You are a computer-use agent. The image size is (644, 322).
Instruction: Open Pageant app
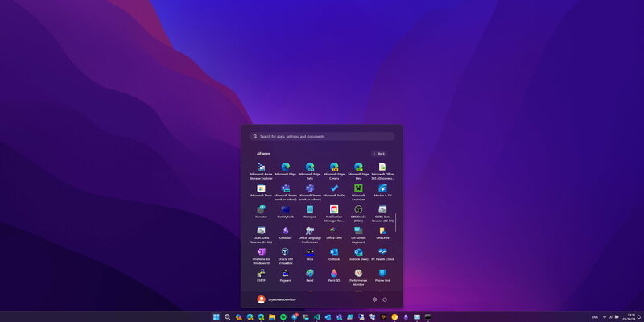pyautogui.click(x=286, y=276)
